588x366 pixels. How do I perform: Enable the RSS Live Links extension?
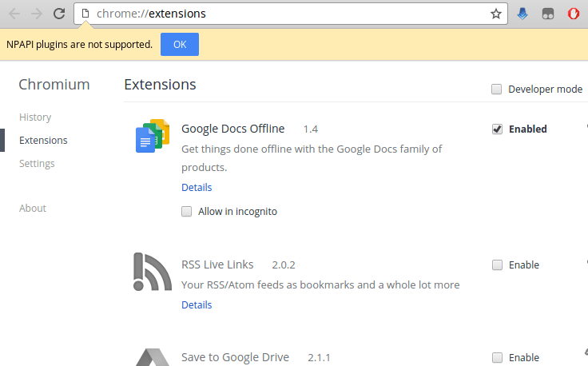(497, 265)
